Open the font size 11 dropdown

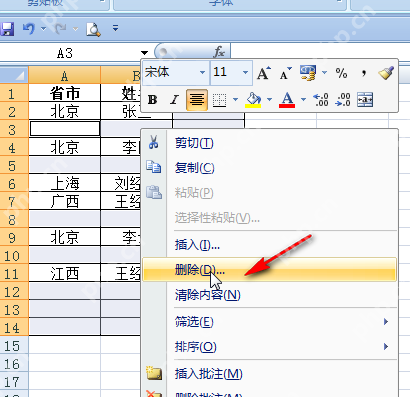point(245,72)
